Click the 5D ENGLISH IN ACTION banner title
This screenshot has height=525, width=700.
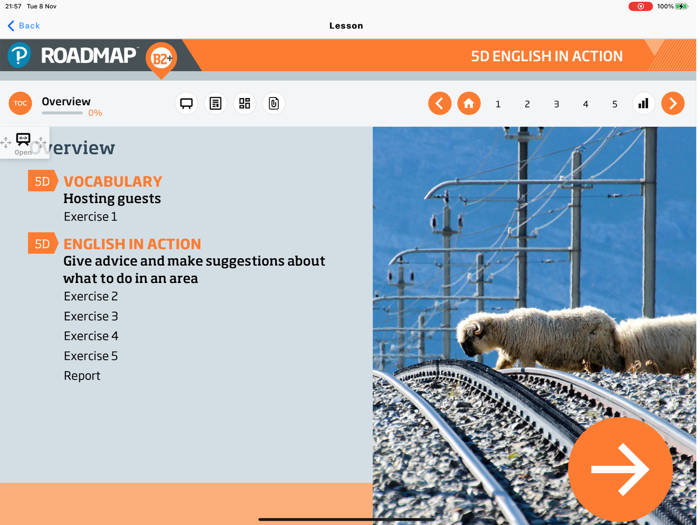click(547, 56)
